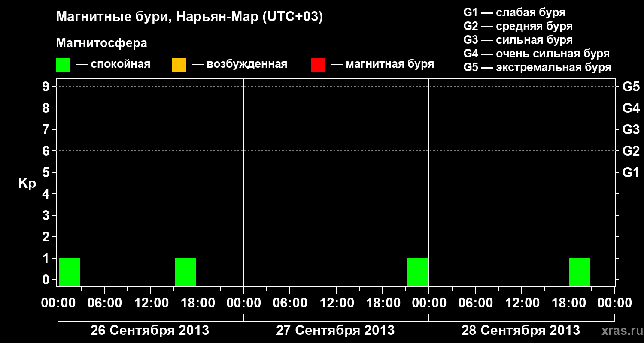Click the '18:00' time label for 26 Сентября
This screenshot has height=343, width=644.
point(197,303)
